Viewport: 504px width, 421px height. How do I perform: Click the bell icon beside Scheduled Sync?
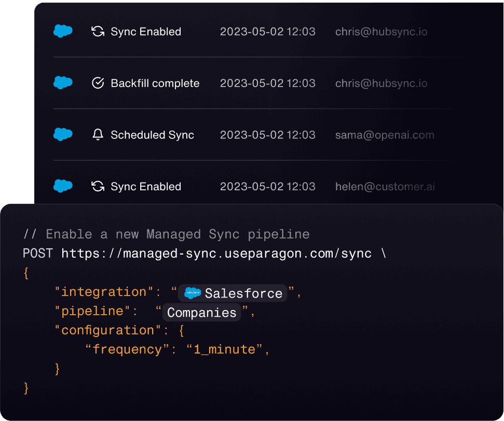[98, 135]
